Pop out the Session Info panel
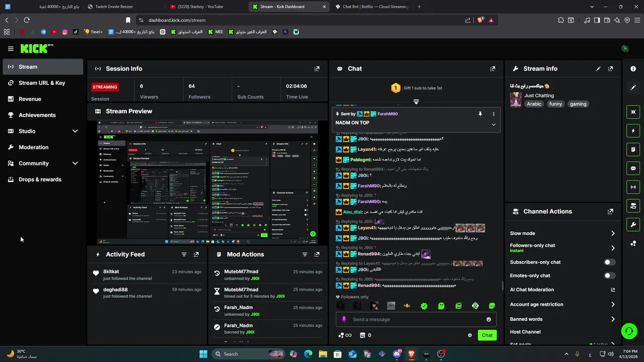Screen dimensions: 644x362 (x=317, y=69)
